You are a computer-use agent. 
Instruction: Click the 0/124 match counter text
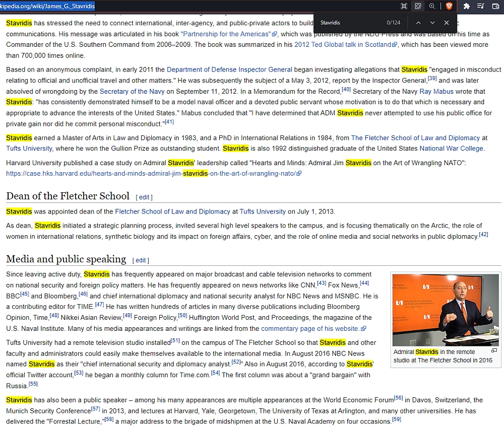tap(394, 23)
